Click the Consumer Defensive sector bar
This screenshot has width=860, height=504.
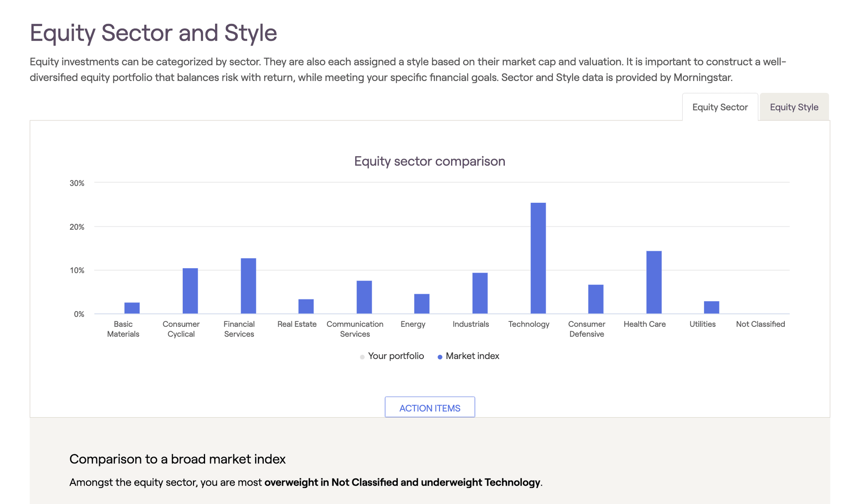coord(596,299)
